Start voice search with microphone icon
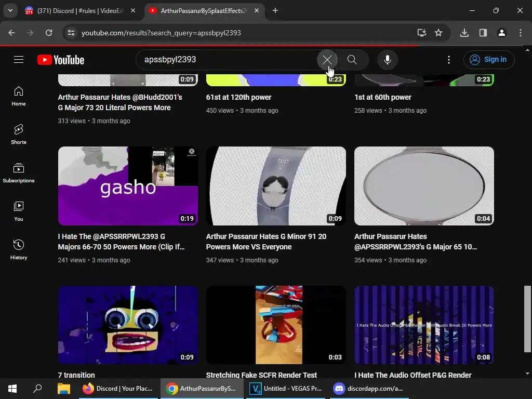This screenshot has width=532, height=399. click(x=387, y=60)
